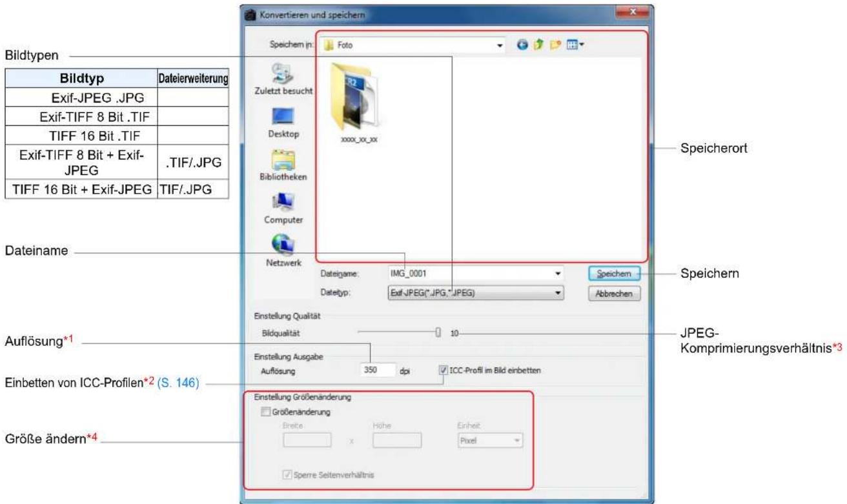Expand the Dateiname dropdown arrow

(x=557, y=274)
